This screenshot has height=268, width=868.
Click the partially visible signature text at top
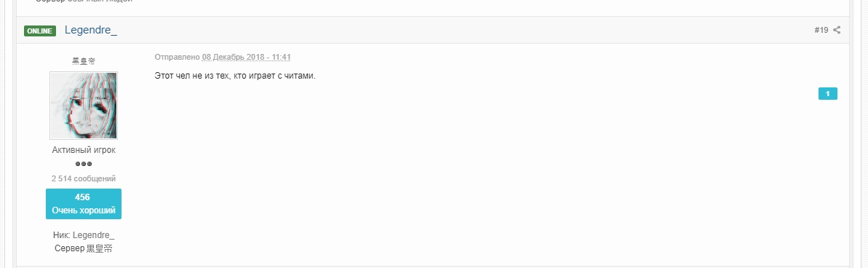[x=84, y=1]
